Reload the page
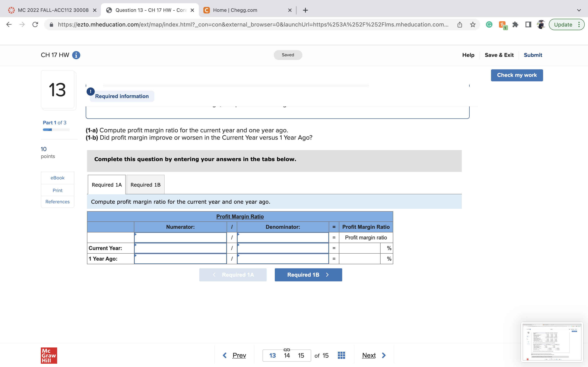588x367 pixels. pyautogui.click(x=35, y=24)
